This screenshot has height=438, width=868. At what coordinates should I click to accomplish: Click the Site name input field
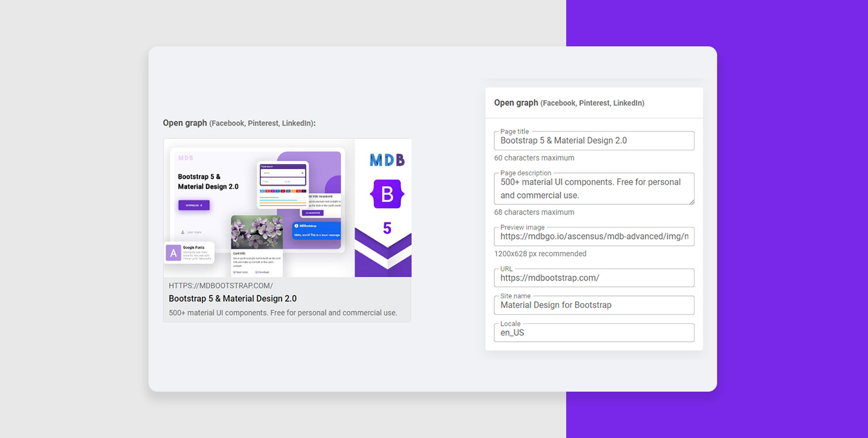pos(594,305)
